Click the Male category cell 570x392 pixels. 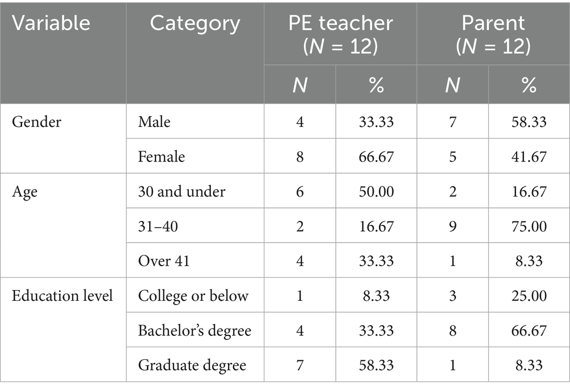154,122
